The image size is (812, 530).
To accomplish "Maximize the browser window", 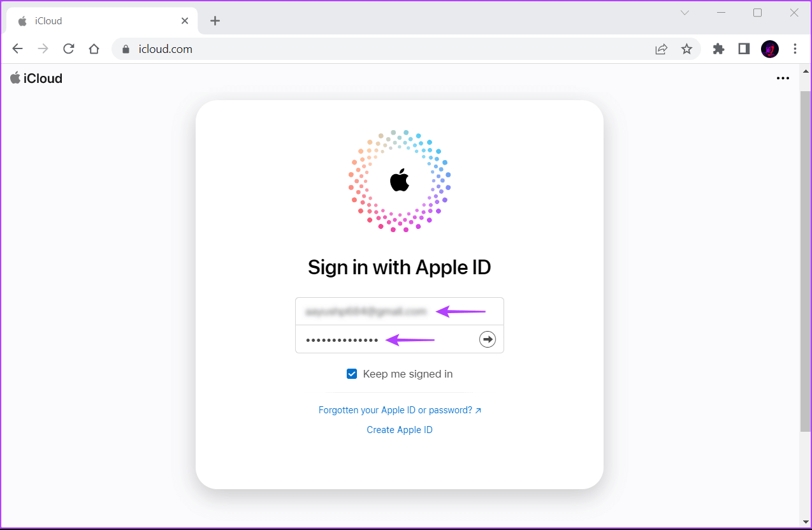I will (x=757, y=13).
